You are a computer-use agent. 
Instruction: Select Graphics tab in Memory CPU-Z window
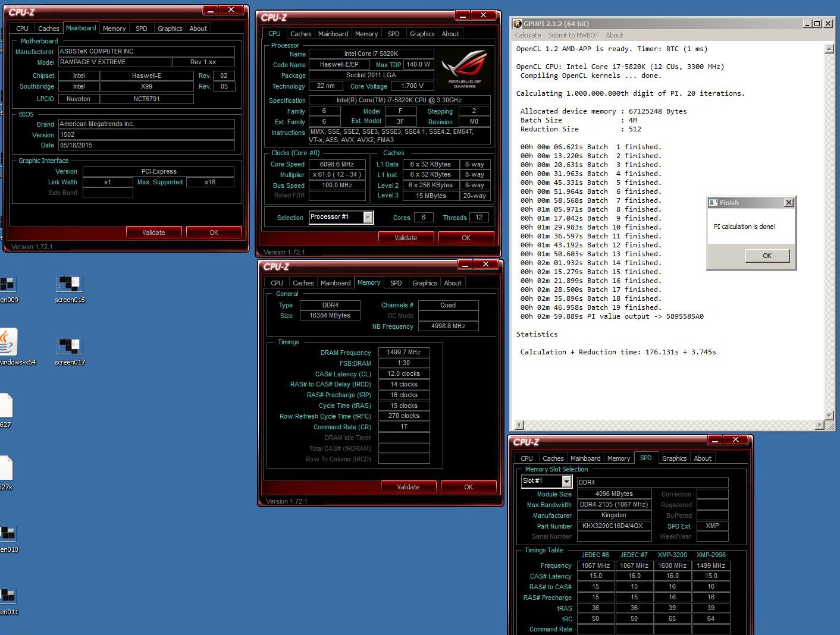(x=425, y=283)
